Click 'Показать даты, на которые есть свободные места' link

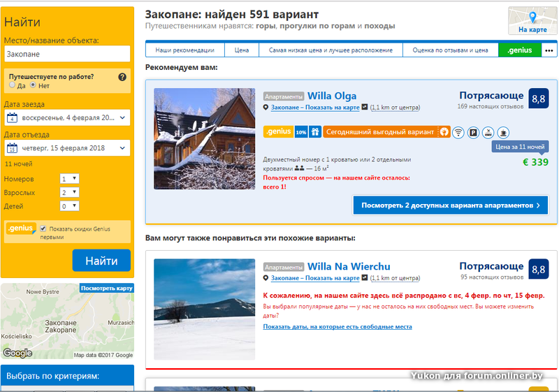click(x=337, y=327)
